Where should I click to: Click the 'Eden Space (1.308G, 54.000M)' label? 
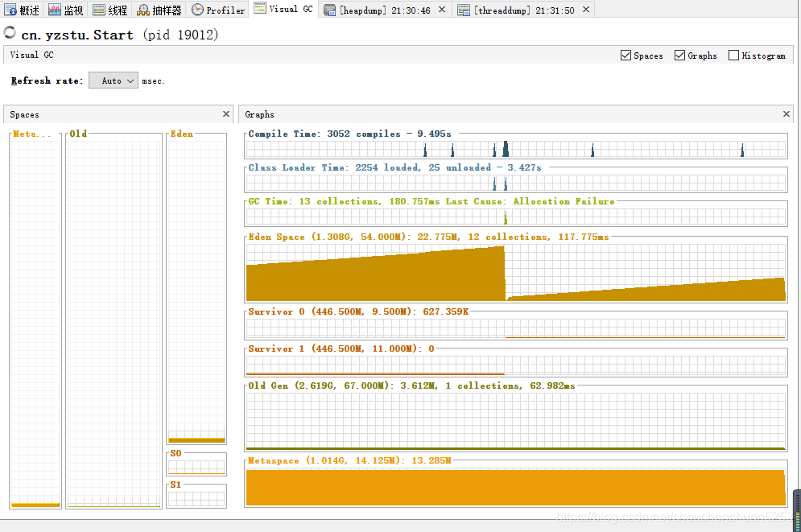tap(428, 237)
